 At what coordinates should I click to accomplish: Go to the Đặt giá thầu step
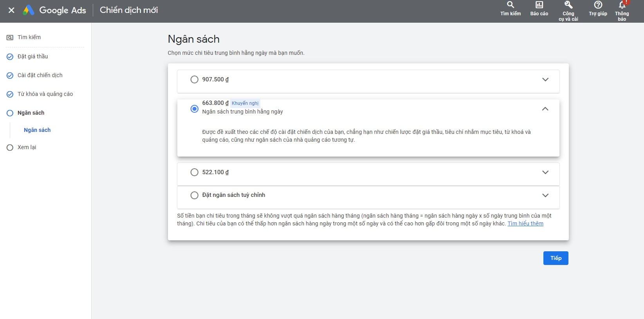pos(33,56)
